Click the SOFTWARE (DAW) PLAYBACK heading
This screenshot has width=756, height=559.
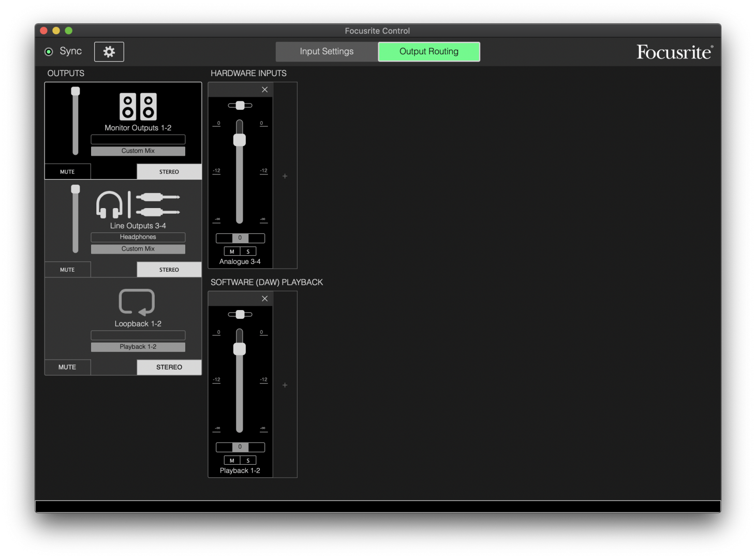coord(266,283)
